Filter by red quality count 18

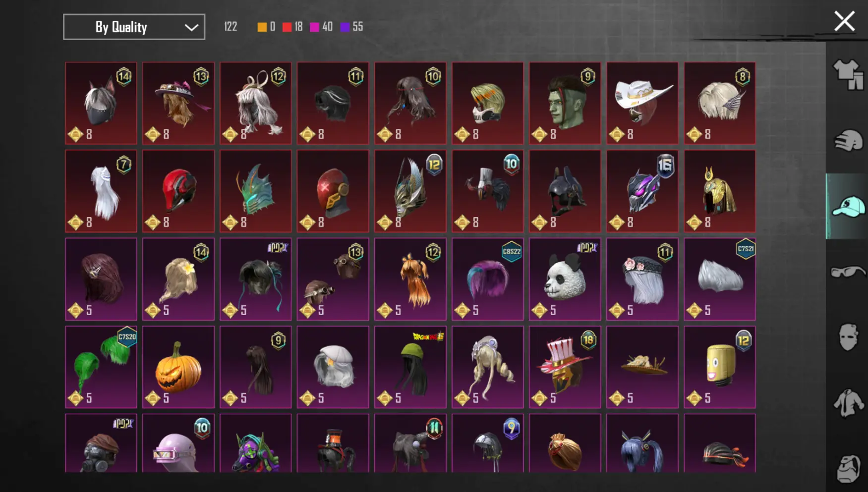point(292,27)
